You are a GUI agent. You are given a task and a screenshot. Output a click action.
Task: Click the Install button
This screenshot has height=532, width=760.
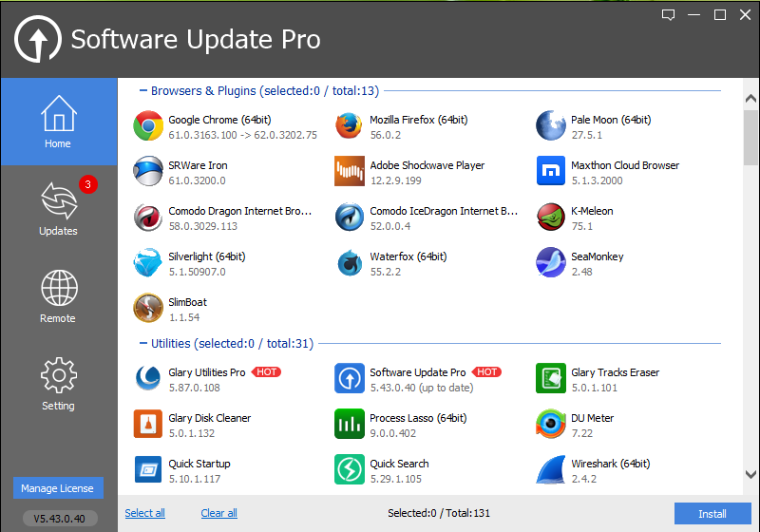[x=712, y=514]
